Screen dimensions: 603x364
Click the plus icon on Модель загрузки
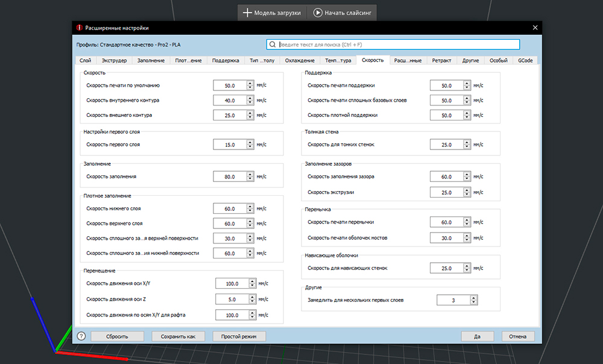pyautogui.click(x=247, y=13)
